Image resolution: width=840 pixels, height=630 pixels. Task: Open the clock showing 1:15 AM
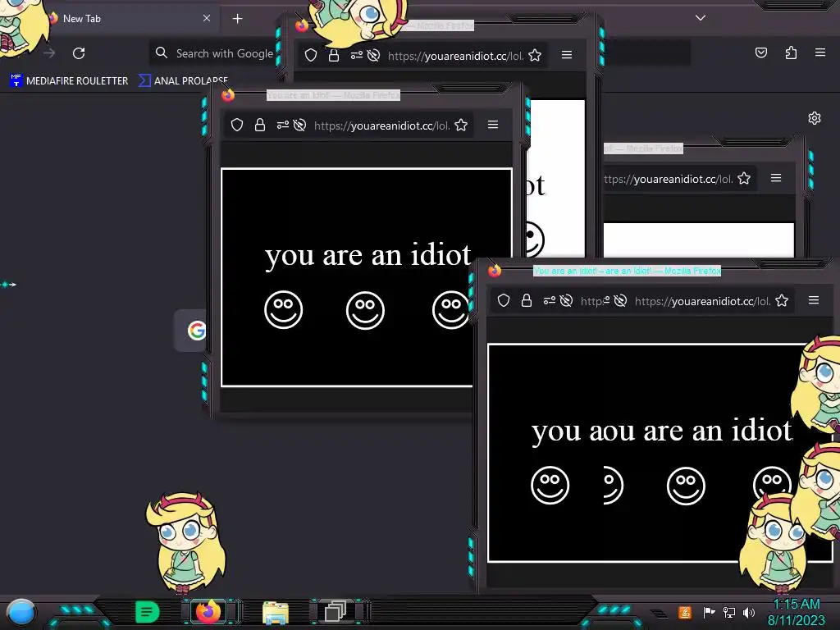coord(797,612)
